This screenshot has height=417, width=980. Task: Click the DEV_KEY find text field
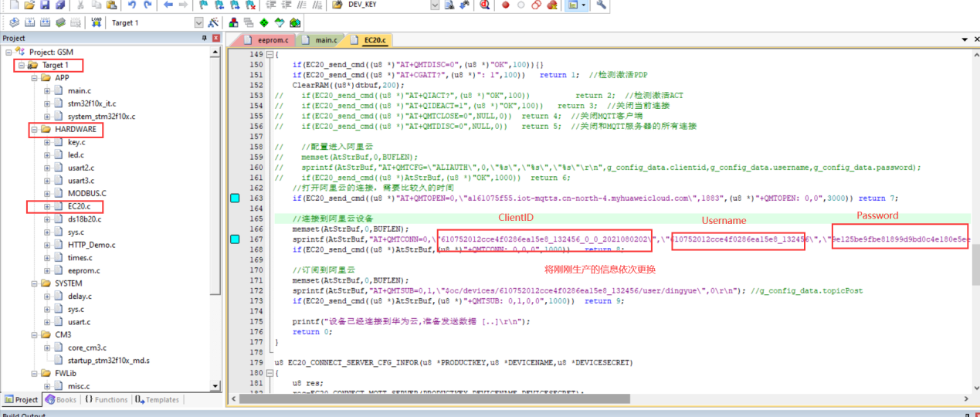(388, 5)
